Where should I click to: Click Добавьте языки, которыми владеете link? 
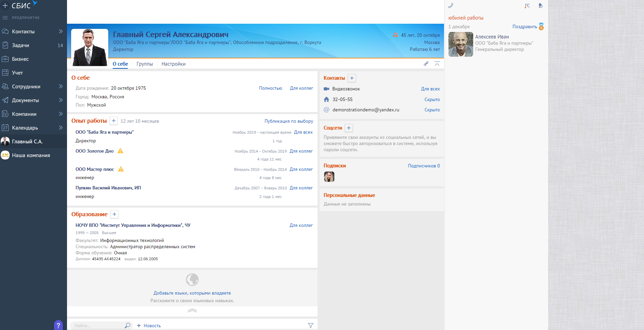tap(192, 293)
